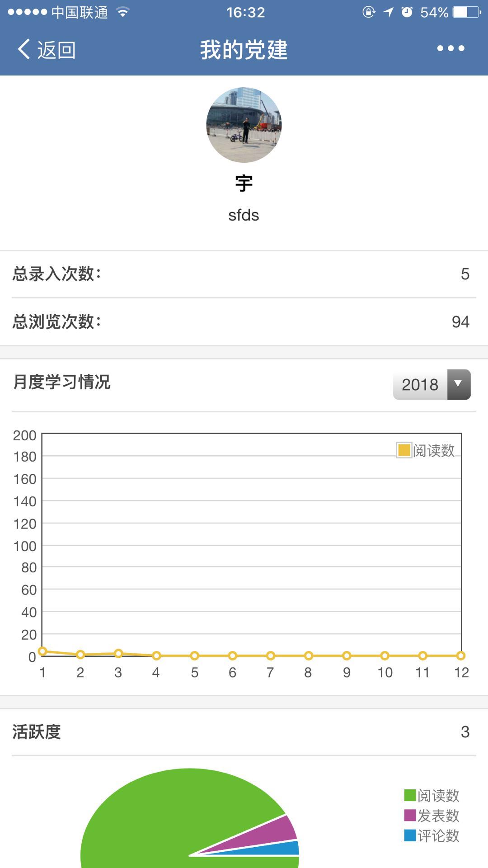
Task: Select the month 1 data point
Action: (42, 651)
